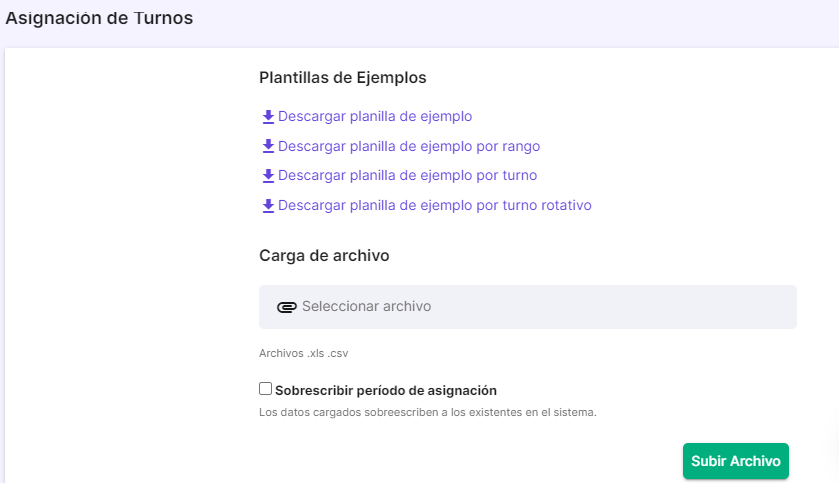This screenshot has width=839, height=483.
Task: Follow 'Descargar planilla de ejemplo por turno' link
Action: 407,175
